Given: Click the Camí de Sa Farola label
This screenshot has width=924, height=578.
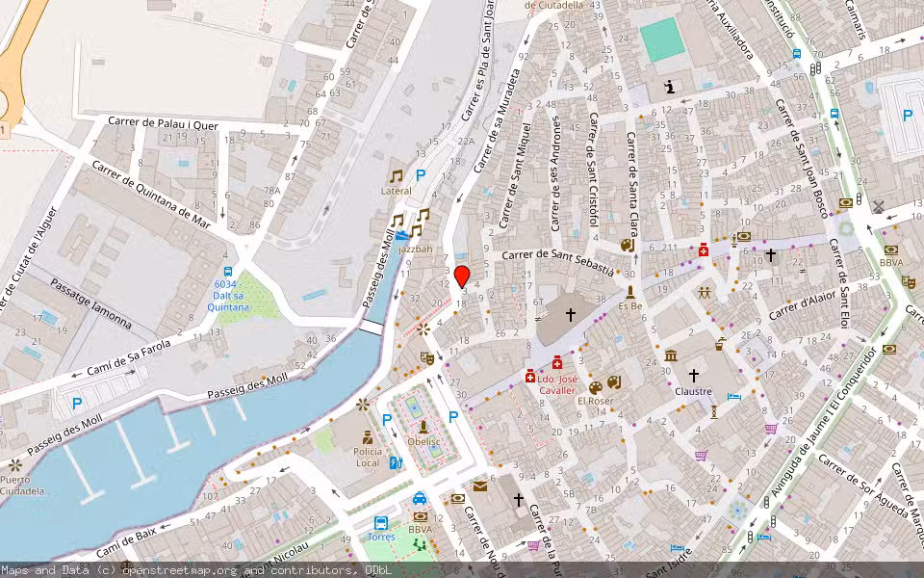Looking at the screenshot, I should (x=129, y=358).
